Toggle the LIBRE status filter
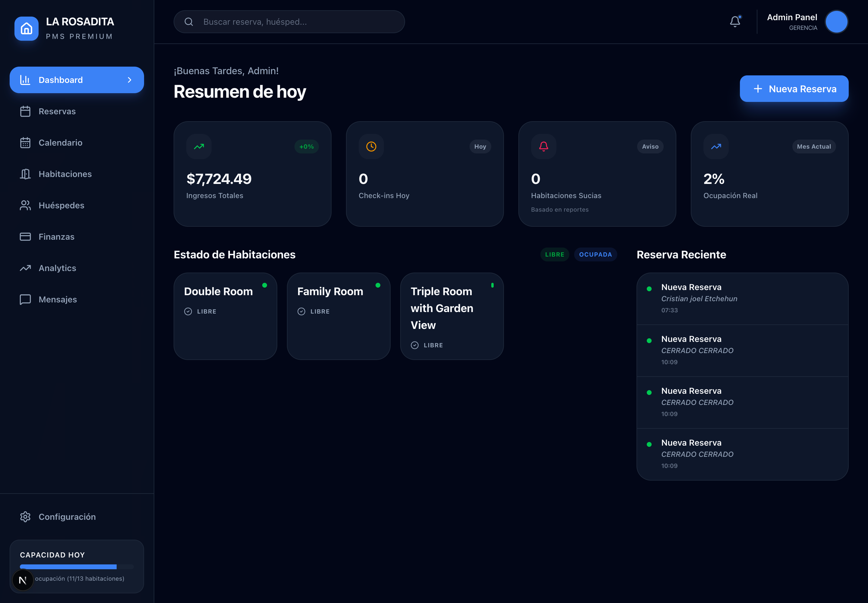The image size is (868, 603). coord(555,255)
